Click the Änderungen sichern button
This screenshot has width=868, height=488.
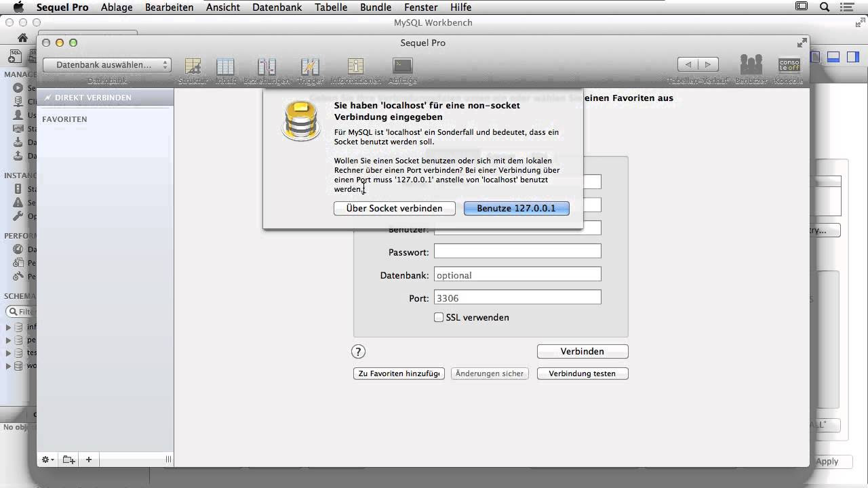(490, 373)
